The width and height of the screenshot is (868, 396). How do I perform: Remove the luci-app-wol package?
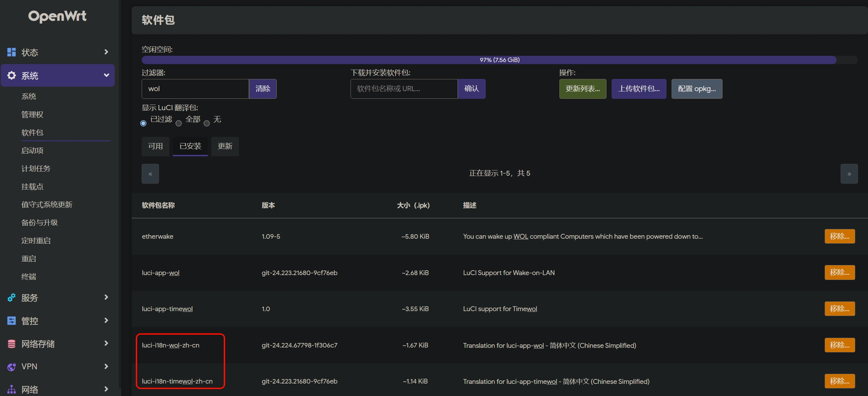click(x=840, y=272)
